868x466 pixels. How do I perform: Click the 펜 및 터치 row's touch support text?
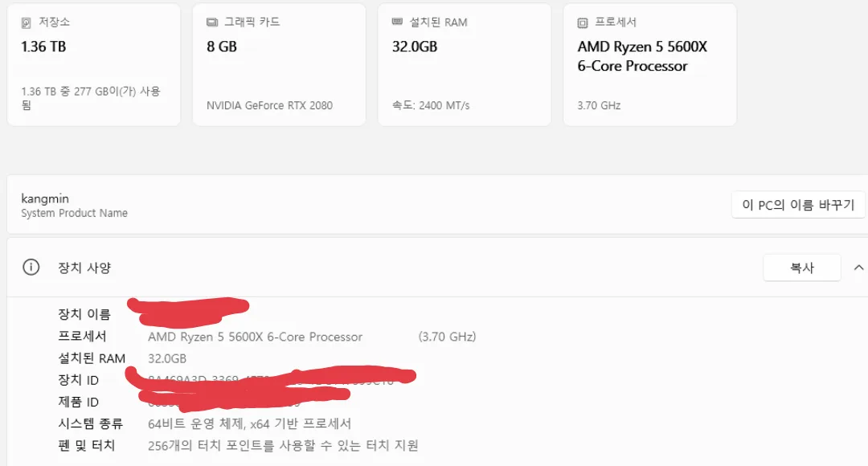[283, 445]
